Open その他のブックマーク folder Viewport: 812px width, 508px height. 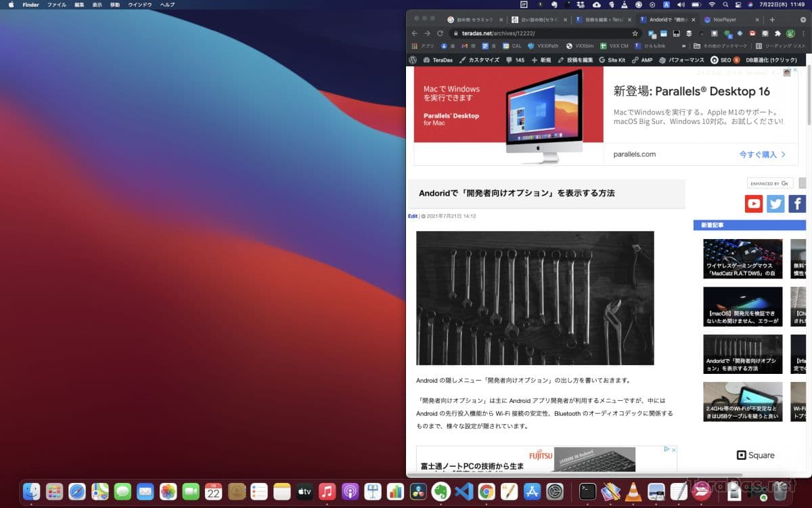coord(720,46)
